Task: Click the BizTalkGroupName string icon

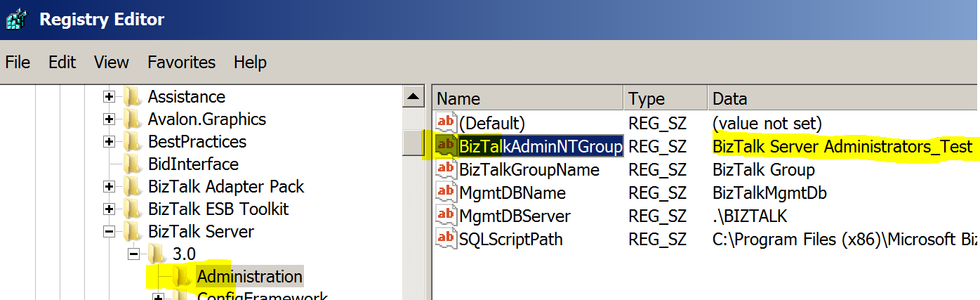Action: pos(446,169)
